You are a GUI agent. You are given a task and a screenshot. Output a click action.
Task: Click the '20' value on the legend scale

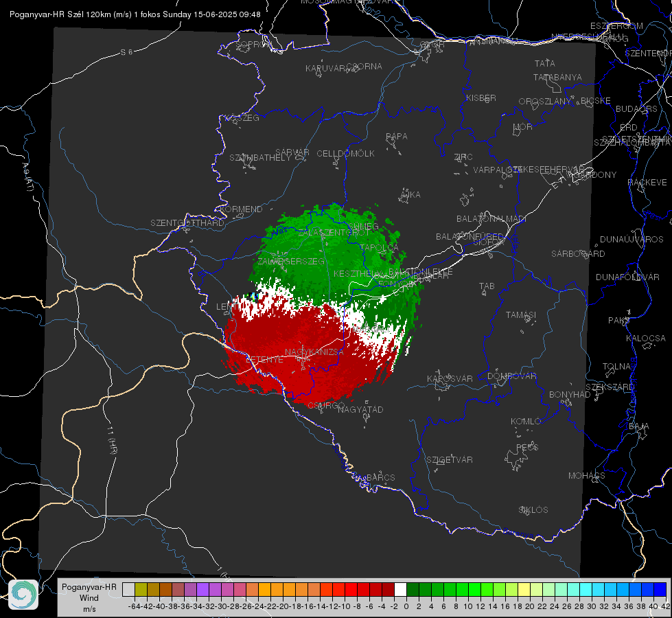(x=530, y=606)
